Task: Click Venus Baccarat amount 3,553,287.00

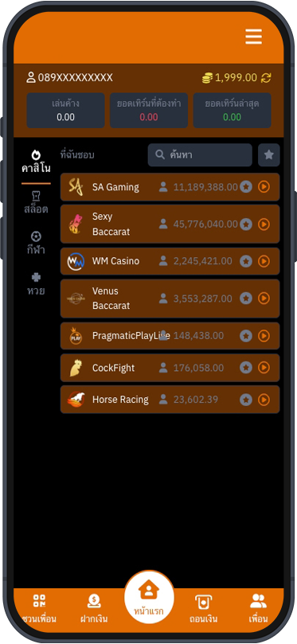Action: click(202, 299)
